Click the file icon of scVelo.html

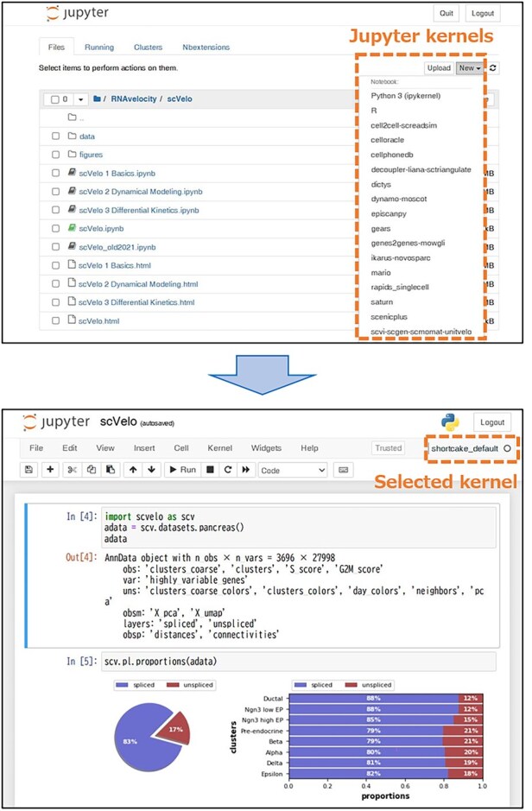[x=72, y=320]
